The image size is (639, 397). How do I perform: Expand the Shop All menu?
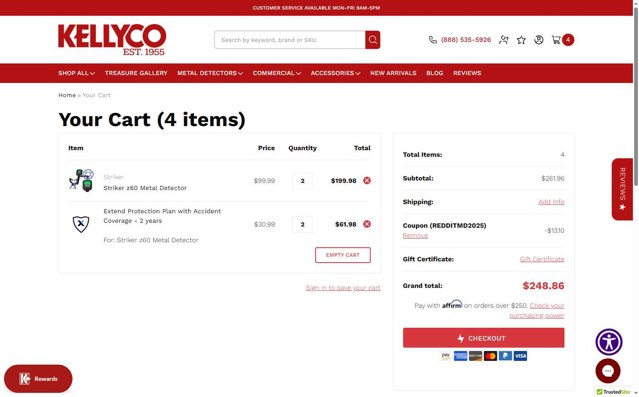[76, 73]
